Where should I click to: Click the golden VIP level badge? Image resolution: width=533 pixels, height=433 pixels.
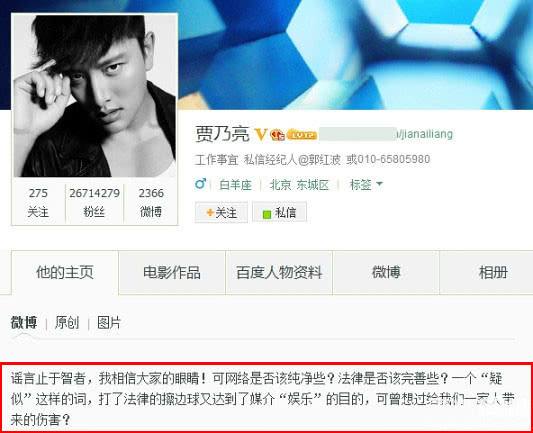pos(302,135)
